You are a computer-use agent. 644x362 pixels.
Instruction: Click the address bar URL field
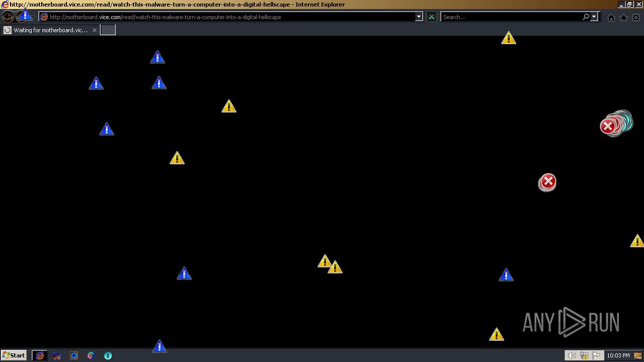(231, 17)
